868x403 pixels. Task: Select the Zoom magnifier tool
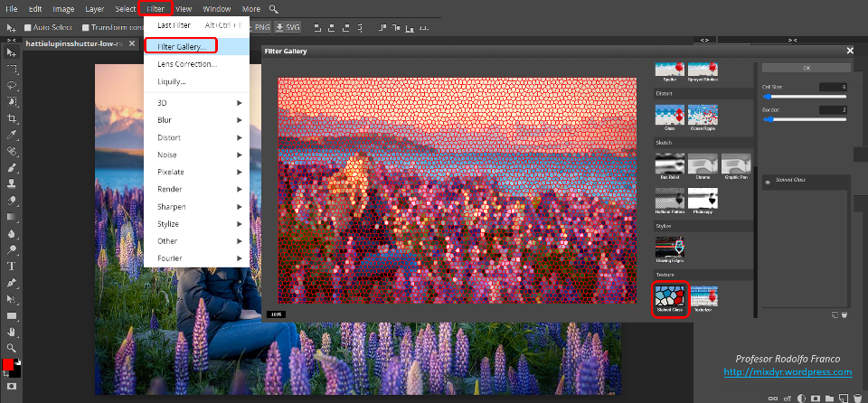[13, 348]
